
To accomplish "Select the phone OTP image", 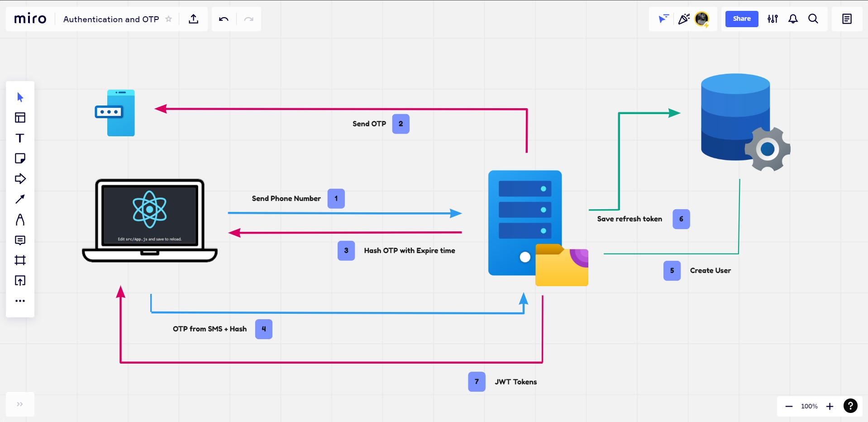I will click(115, 113).
